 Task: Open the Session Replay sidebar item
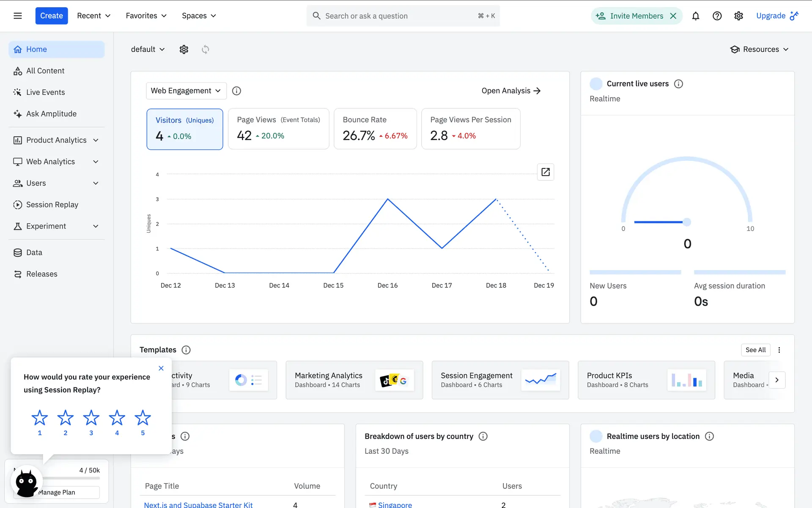click(x=52, y=204)
